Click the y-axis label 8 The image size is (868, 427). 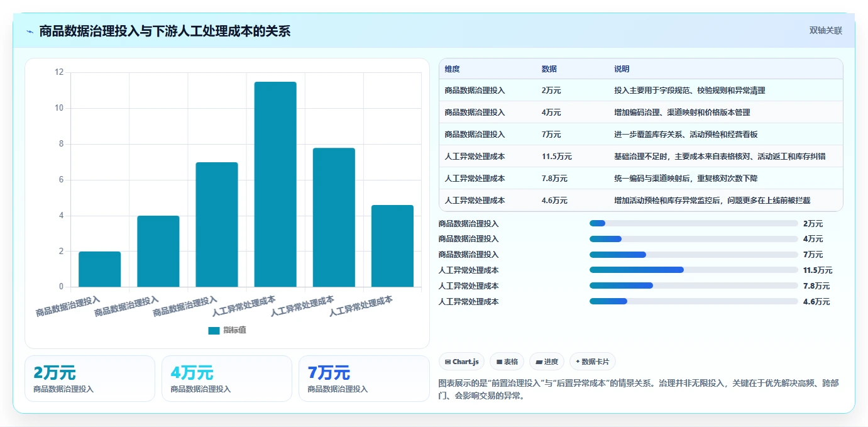[x=61, y=144]
